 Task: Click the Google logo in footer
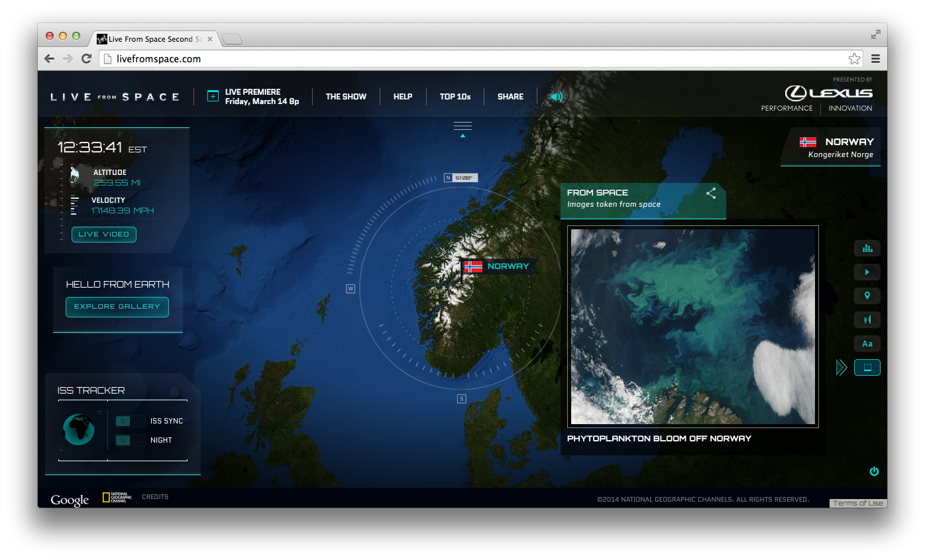tap(70, 500)
